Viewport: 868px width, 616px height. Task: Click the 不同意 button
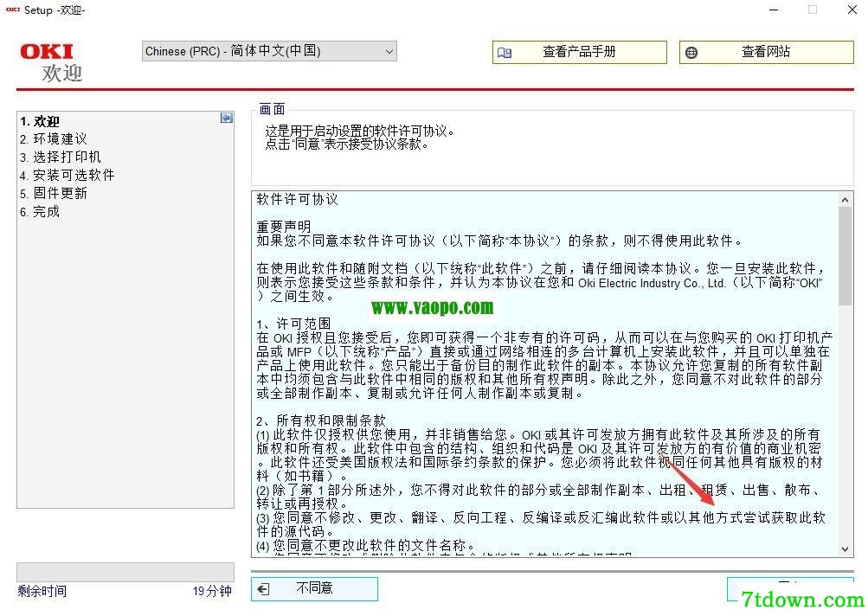[314, 588]
